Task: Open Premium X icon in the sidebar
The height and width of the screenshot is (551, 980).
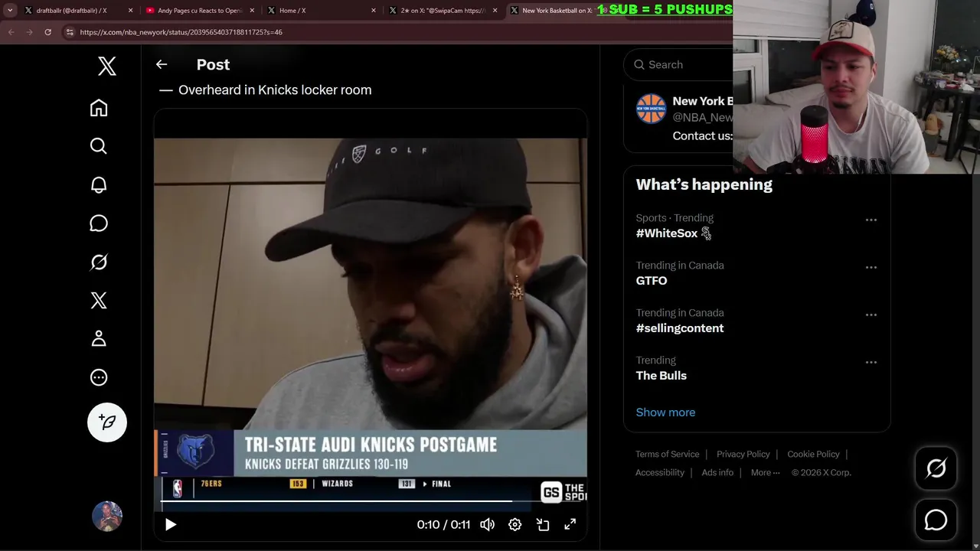Action: click(99, 300)
